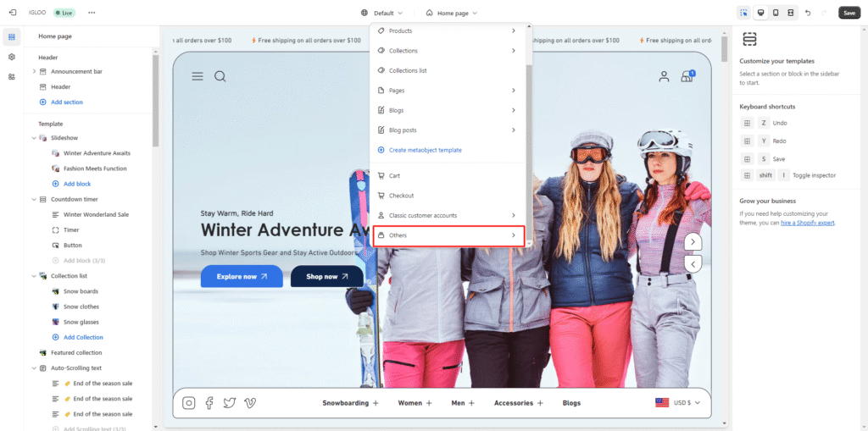Click Create metaobject template
The image size is (868, 431).
coord(425,150)
